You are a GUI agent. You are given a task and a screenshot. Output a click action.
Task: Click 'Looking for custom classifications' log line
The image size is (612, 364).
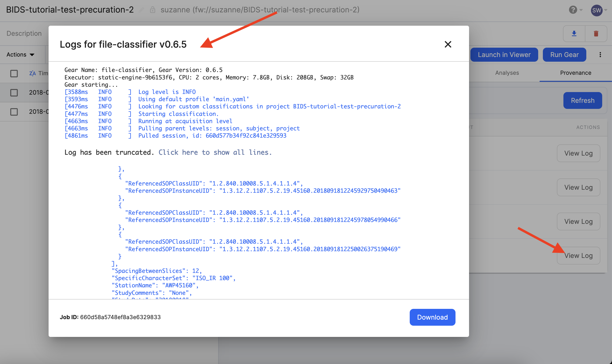coord(232,107)
